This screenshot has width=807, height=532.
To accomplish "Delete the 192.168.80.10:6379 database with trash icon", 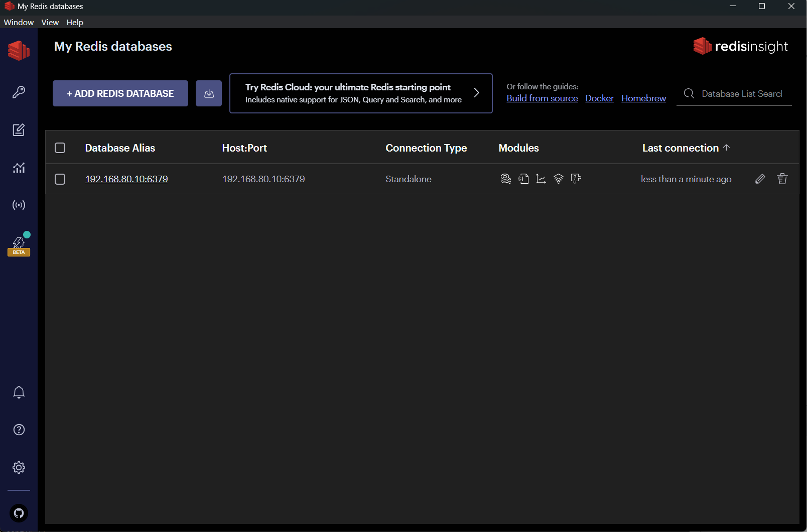I will (x=782, y=179).
